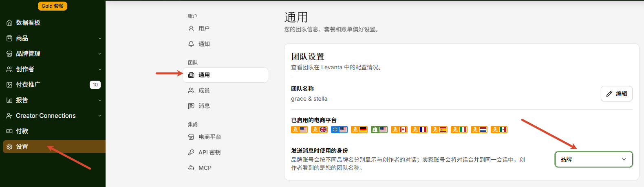The height and width of the screenshot is (187, 644).
Task: Click the 创作者 people icon
Action: click(x=9, y=69)
